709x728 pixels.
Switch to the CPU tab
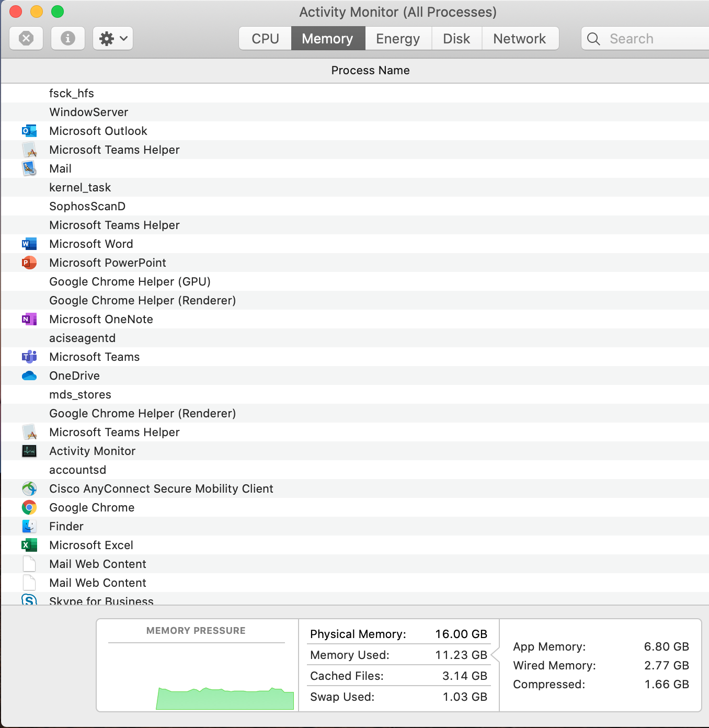tap(265, 39)
